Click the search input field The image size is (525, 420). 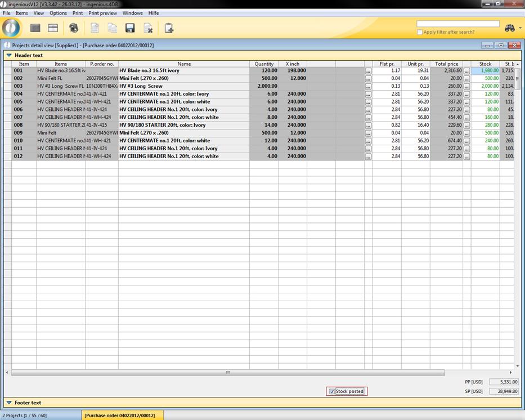tap(457, 24)
